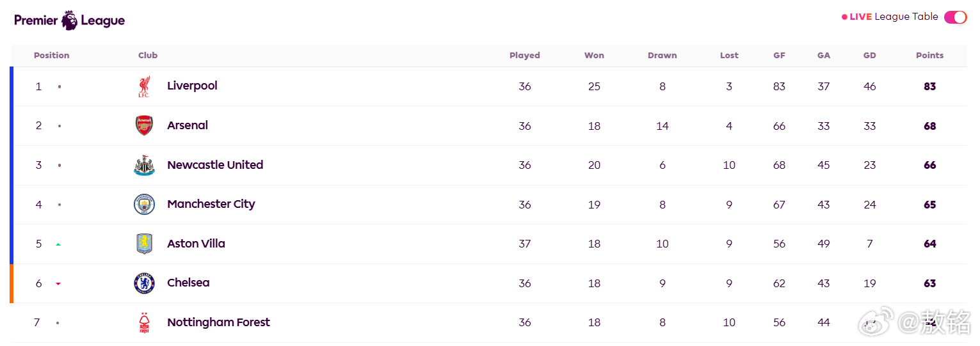Open the Liverpool club name link
Screen dimensions: 980x346
[192, 86]
